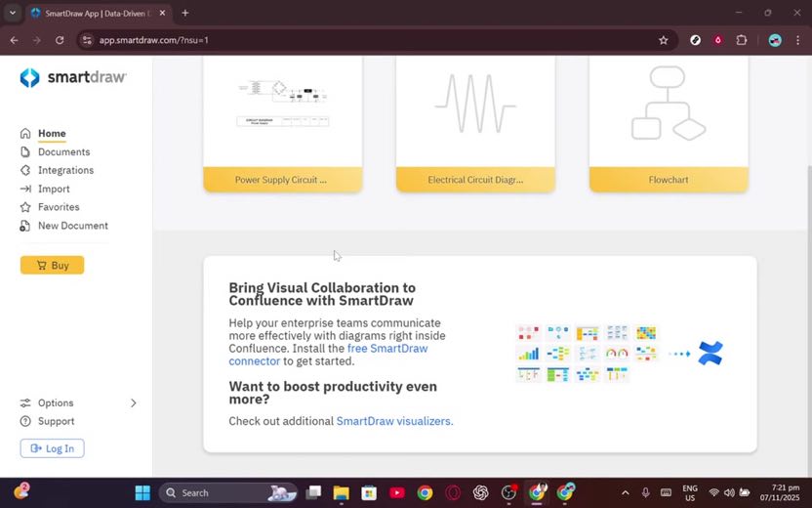
Task: Open ChatGPT app from the taskbar
Action: [480, 492]
